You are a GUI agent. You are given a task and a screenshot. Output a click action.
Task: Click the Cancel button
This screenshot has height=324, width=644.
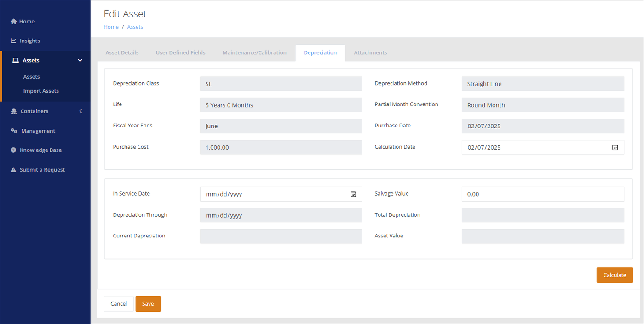tap(119, 304)
